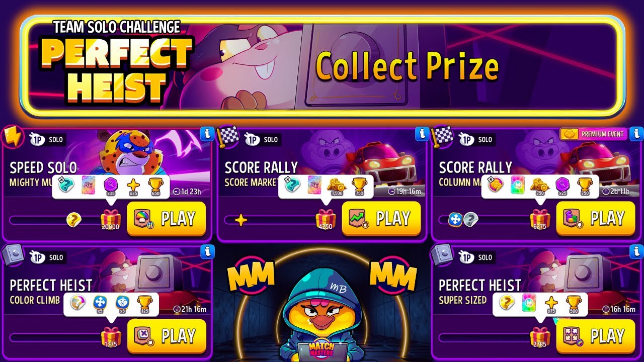644x362 pixels.
Task: Click the Premium Event badge
Action: click(594, 134)
